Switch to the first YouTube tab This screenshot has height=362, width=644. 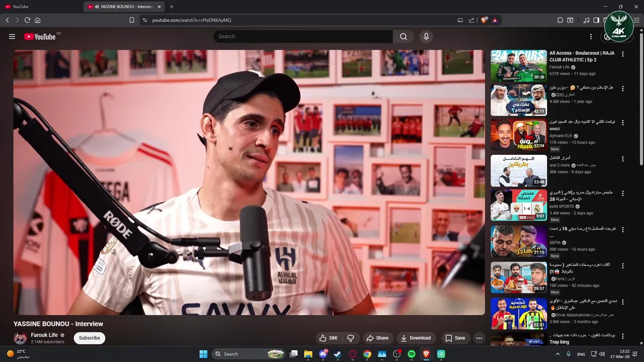[x=40, y=7]
